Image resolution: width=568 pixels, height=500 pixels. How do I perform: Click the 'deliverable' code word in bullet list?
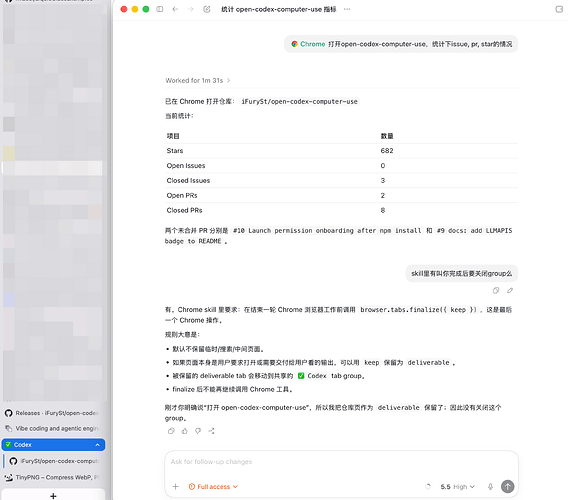coord(429,363)
